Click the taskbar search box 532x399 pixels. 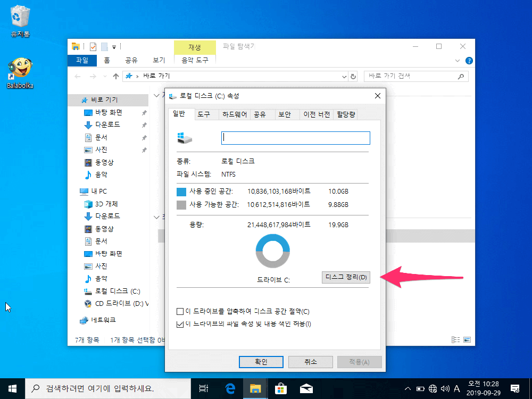(x=108, y=388)
